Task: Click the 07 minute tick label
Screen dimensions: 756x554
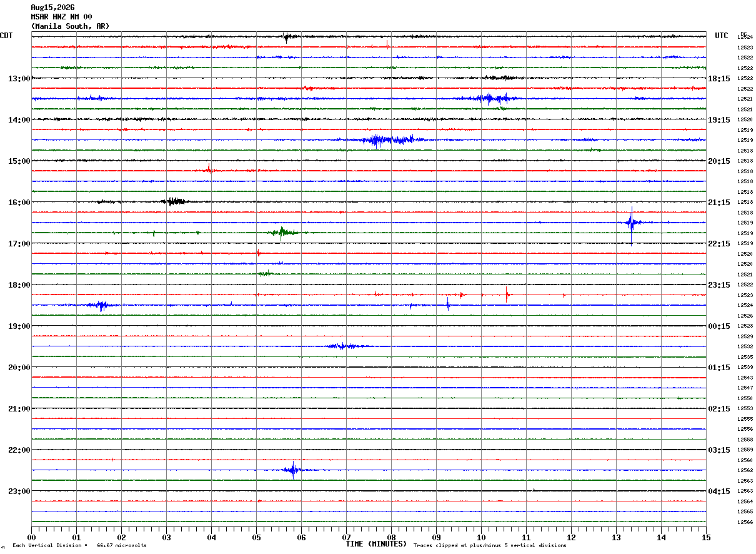Action: tap(346, 537)
